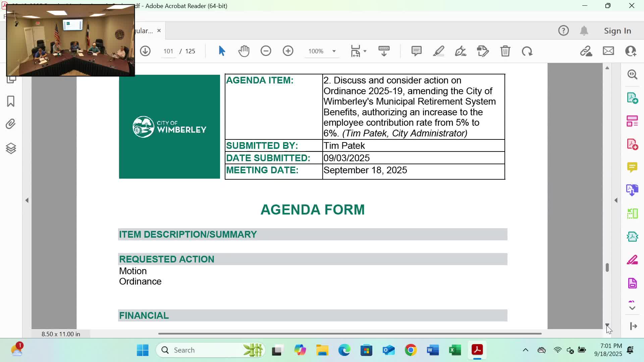Collapse right tools pane arrow
This screenshot has width=644, height=362.
tap(616, 200)
